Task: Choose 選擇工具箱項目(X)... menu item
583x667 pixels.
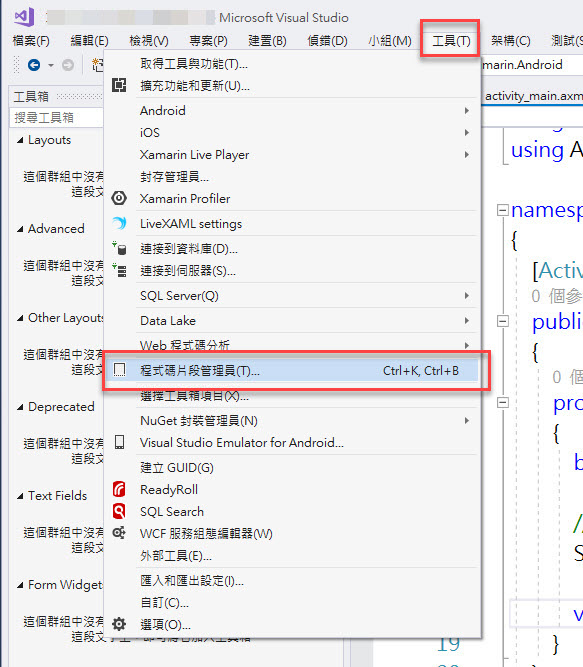Action: click(291, 396)
